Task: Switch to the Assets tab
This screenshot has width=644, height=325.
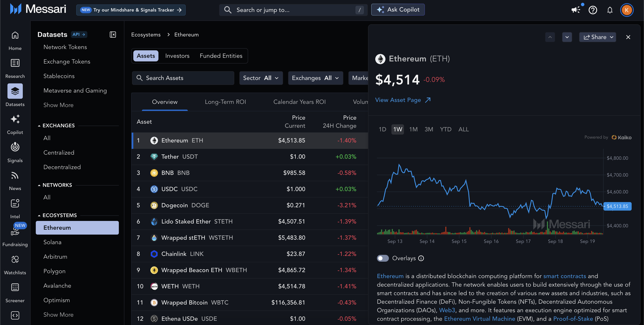Action: pos(146,56)
